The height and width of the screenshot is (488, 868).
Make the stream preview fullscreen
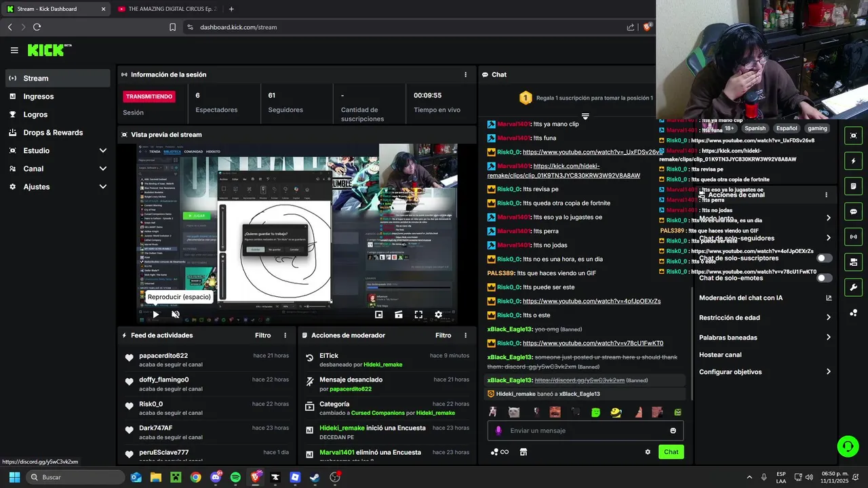coord(418,314)
